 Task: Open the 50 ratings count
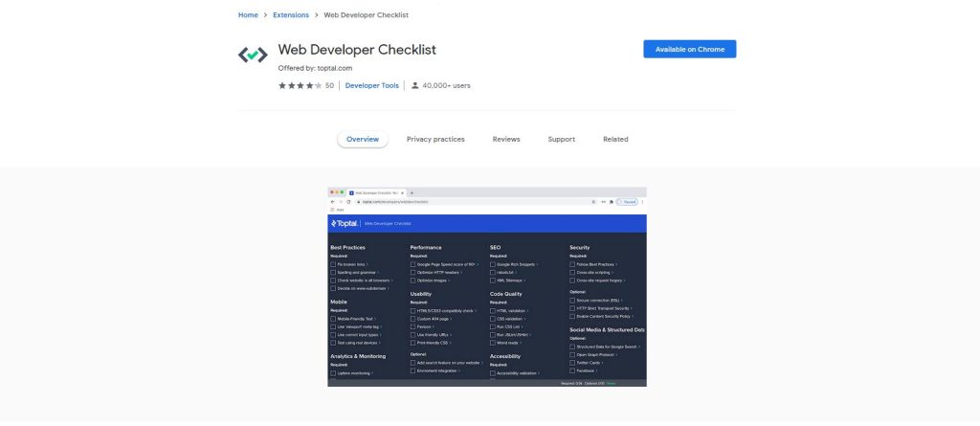click(x=329, y=86)
